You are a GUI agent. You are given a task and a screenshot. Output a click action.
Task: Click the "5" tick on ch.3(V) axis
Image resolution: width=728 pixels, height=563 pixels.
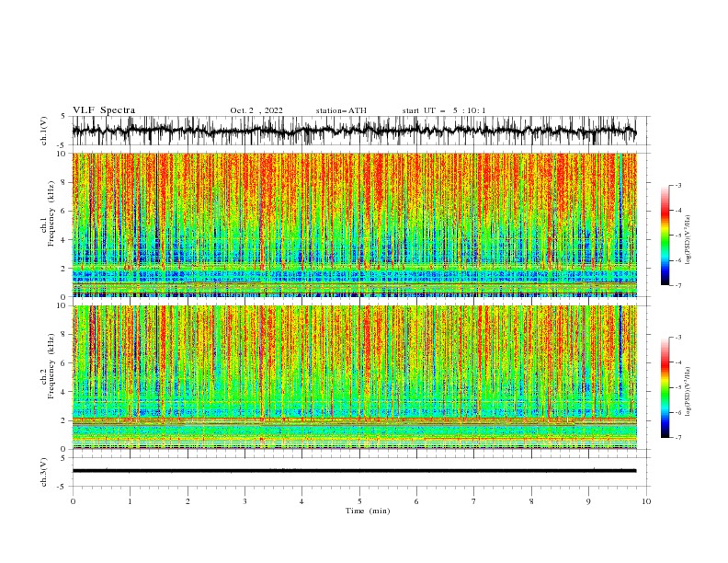pyautogui.click(x=63, y=458)
